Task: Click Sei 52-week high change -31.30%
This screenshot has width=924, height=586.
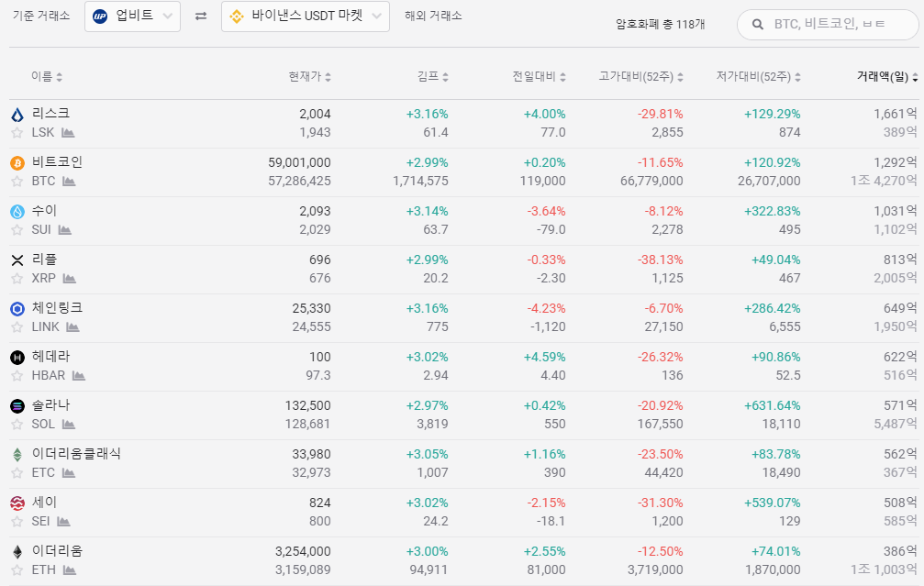Action: click(x=660, y=503)
